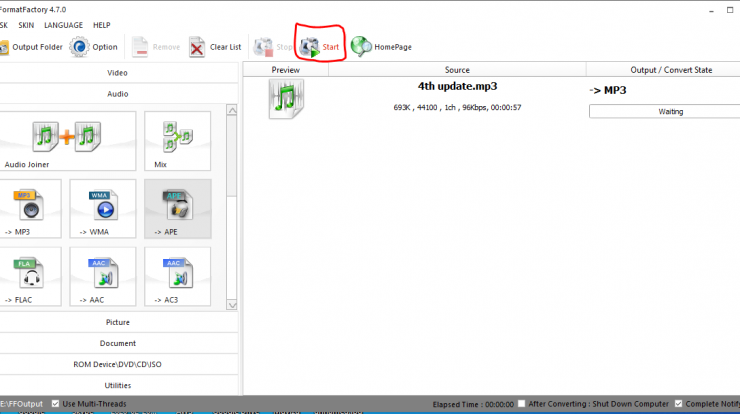Screen dimensions: 740x414
Task: Choose the -> MP3 conversion icon
Action: pos(30,209)
